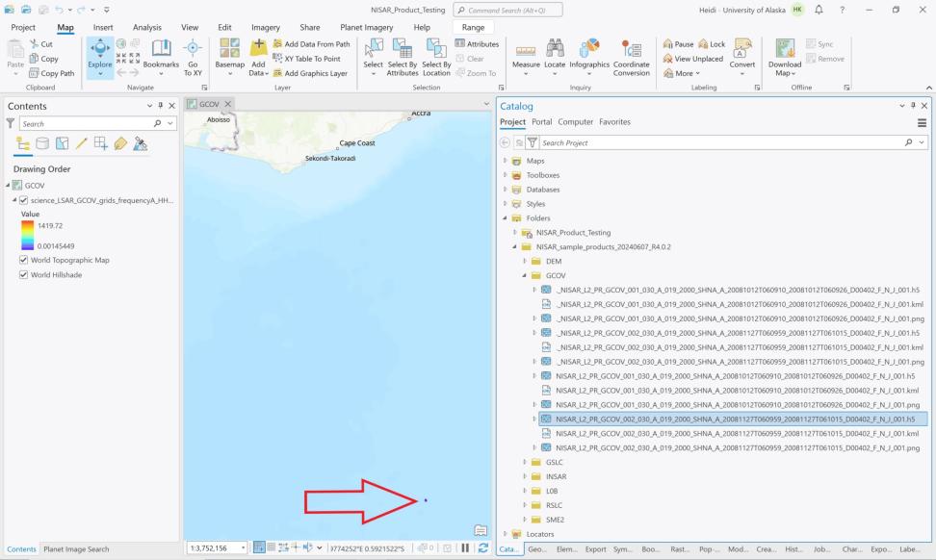Image resolution: width=936 pixels, height=560 pixels.
Task: Expand the Toolboxes node
Action: 505,175
